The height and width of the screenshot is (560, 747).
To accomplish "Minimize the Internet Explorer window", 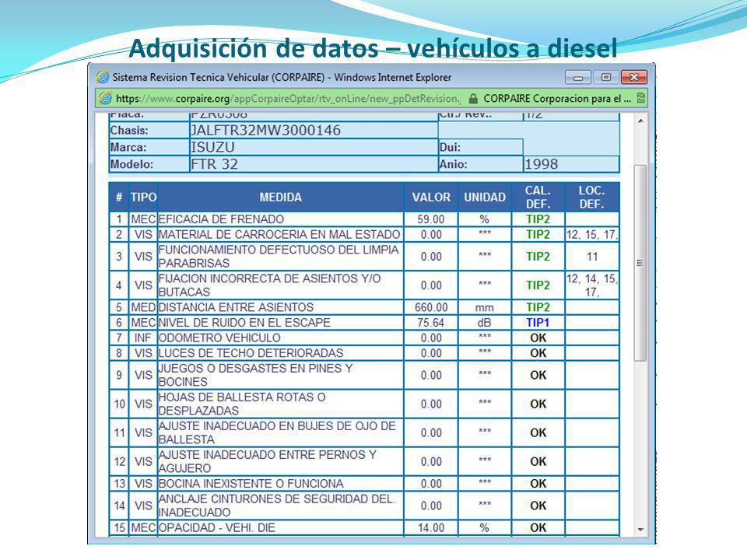I will click(578, 77).
